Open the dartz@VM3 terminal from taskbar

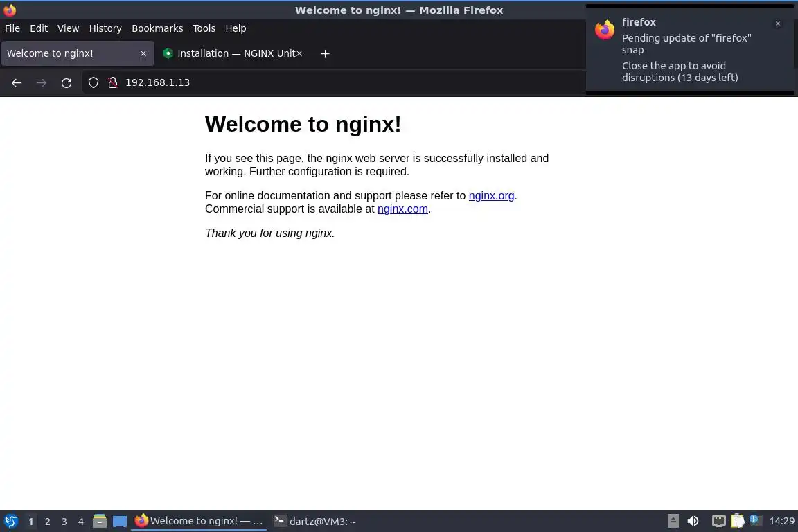click(316, 522)
